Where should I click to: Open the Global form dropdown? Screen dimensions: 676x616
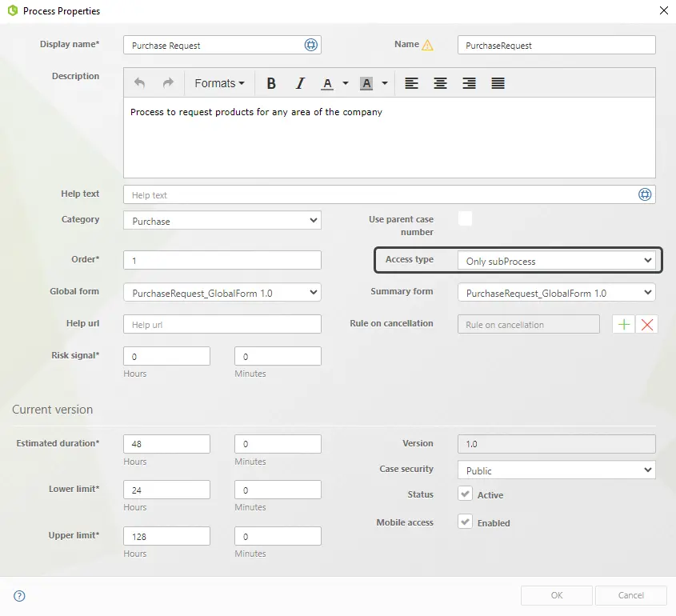pos(222,292)
